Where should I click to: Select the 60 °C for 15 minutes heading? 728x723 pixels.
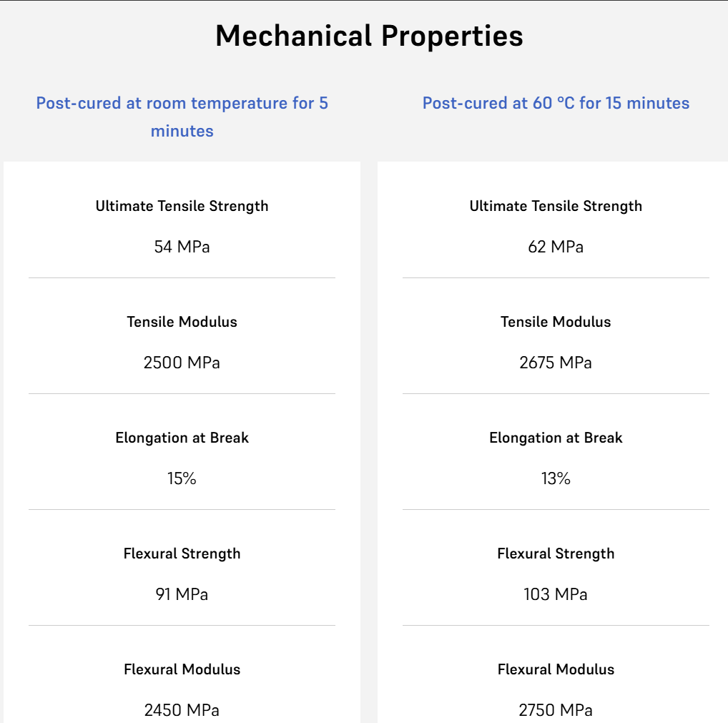pos(556,103)
